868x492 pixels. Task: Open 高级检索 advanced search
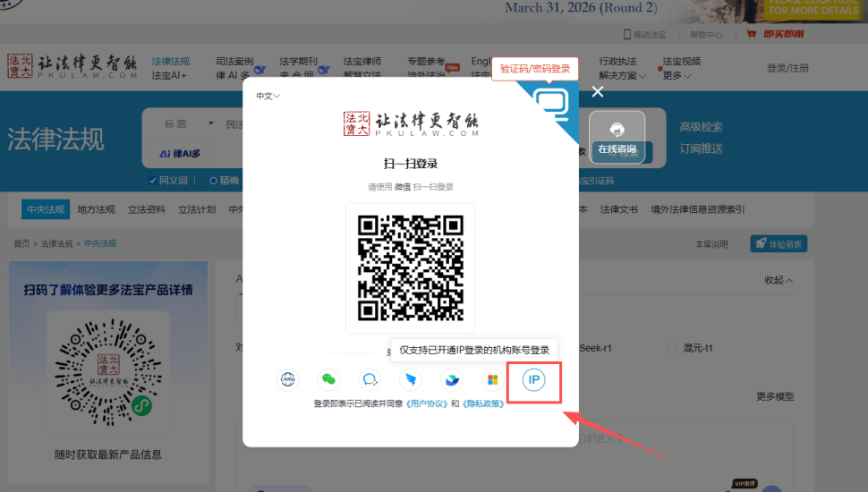pos(702,127)
